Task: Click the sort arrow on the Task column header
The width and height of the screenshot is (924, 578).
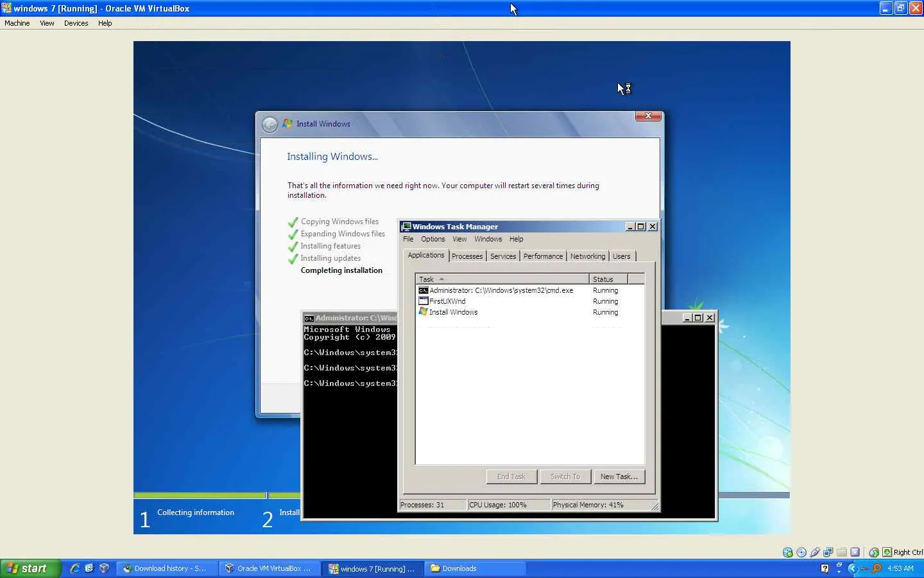Action: coord(441,279)
